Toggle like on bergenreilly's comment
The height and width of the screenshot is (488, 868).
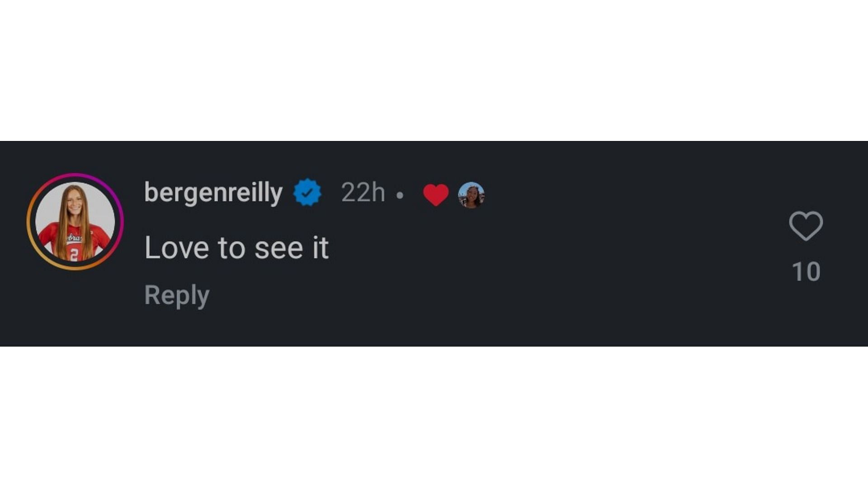(x=806, y=226)
